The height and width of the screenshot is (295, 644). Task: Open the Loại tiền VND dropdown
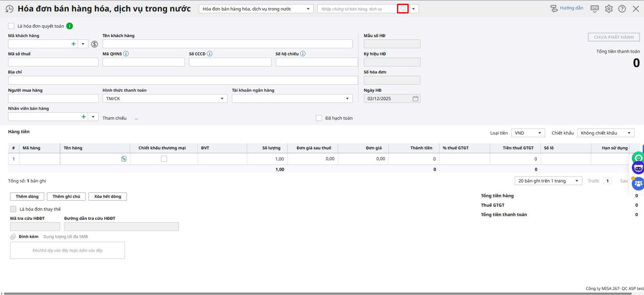[539, 133]
